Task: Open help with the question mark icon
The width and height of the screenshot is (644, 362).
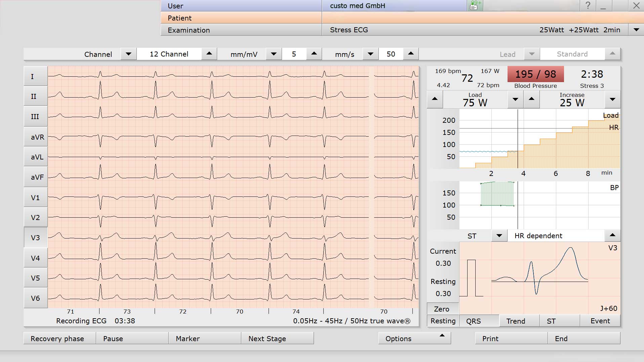Action: coord(588,5)
